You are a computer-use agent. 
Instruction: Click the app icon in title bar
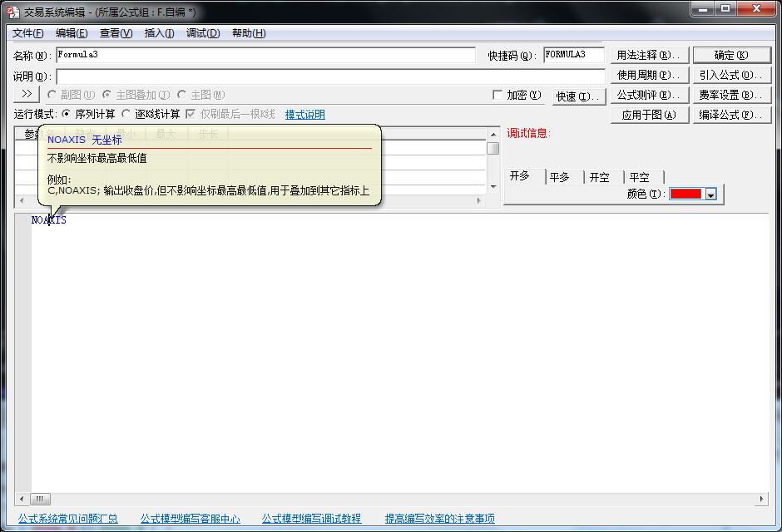click(12, 12)
